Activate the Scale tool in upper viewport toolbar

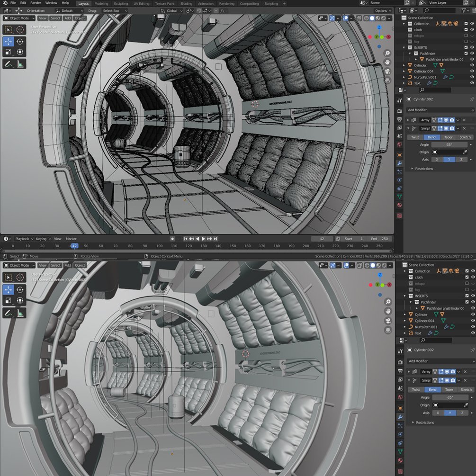pos(8,52)
